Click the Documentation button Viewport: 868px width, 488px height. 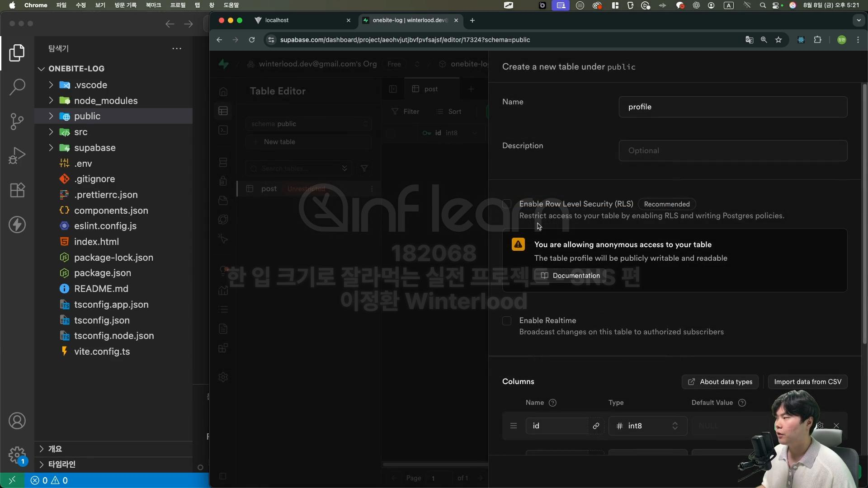tap(571, 276)
